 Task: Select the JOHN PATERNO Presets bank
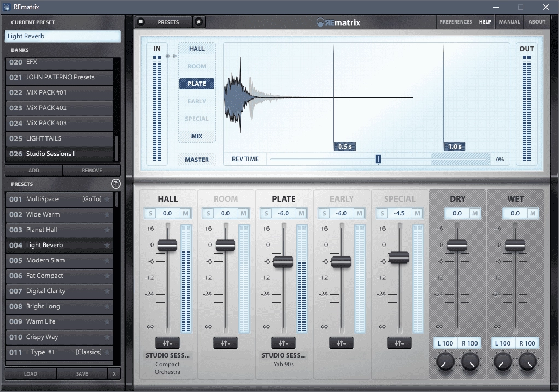point(59,77)
